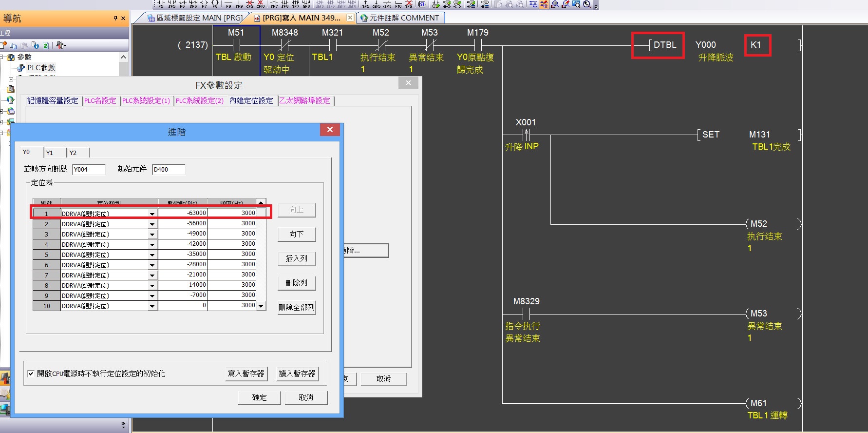Click the 起始元件 D400 input field
The image size is (868, 433).
(x=168, y=169)
